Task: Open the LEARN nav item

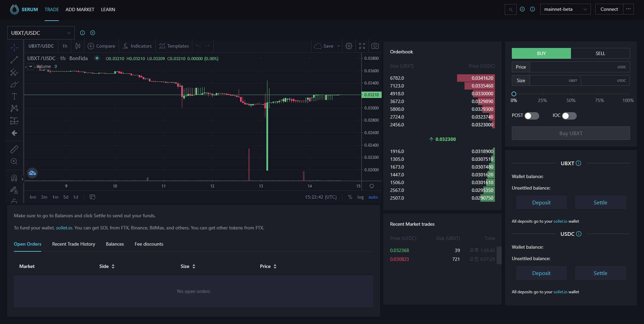Action: [108, 9]
